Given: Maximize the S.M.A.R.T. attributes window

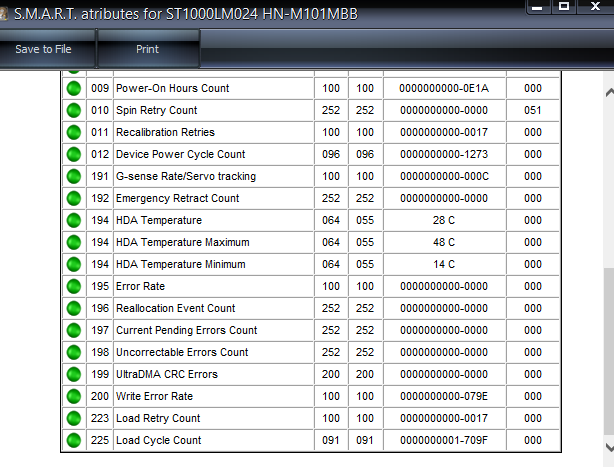Looking at the screenshot, I should pyautogui.click(x=564, y=6).
